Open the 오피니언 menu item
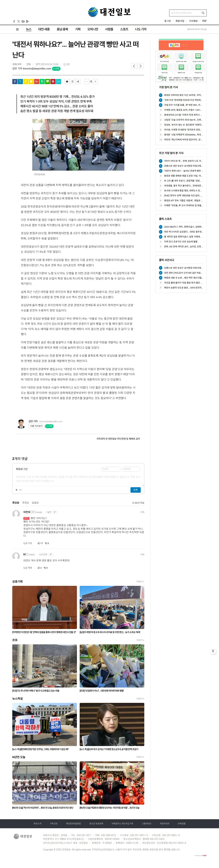 93,29
